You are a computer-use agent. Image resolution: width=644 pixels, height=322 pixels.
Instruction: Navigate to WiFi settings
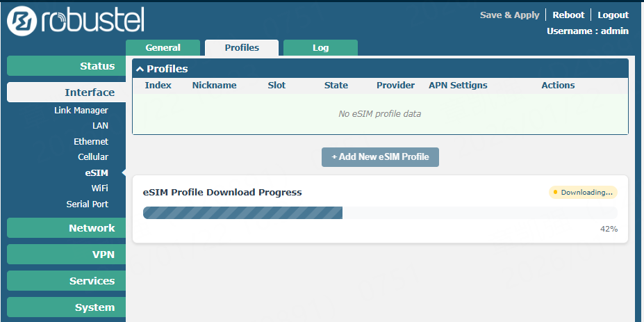click(x=99, y=188)
